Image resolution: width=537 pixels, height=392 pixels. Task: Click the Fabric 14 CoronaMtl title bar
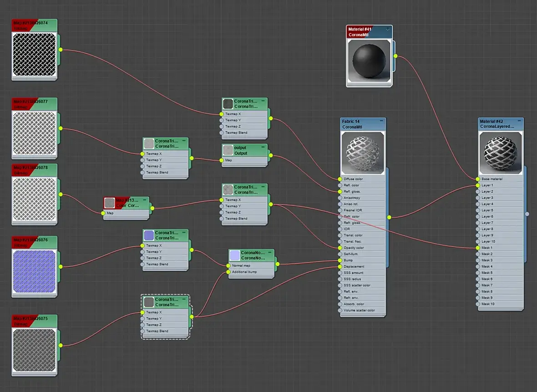[363, 124]
